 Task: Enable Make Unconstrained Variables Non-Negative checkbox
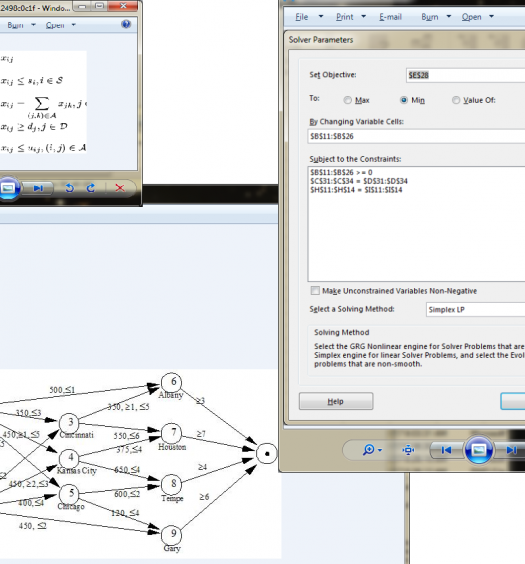(x=315, y=291)
